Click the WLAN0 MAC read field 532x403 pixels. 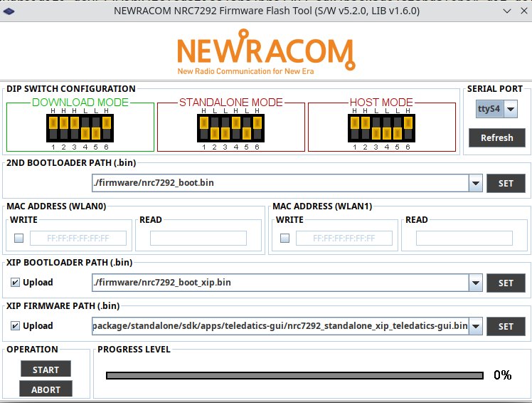[x=198, y=238]
